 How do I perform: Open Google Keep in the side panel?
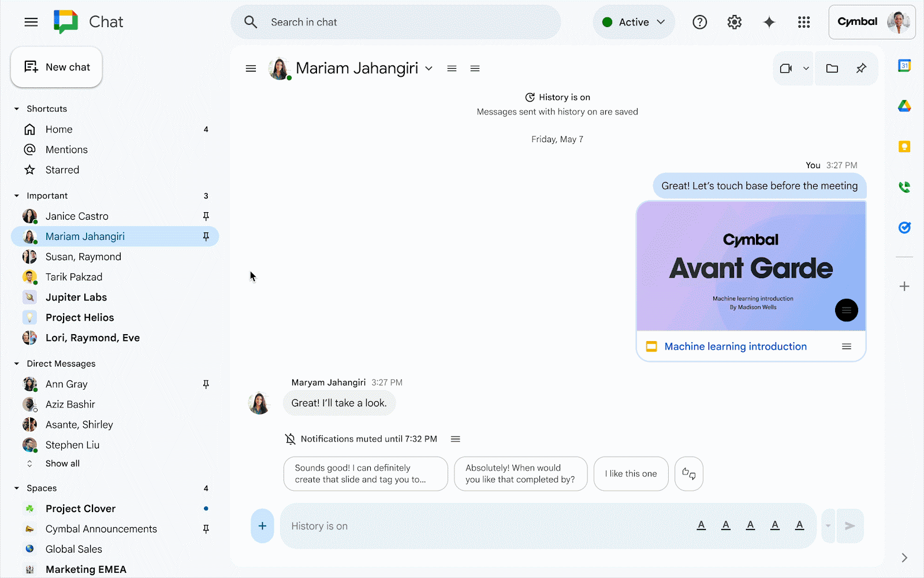[x=905, y=146]
